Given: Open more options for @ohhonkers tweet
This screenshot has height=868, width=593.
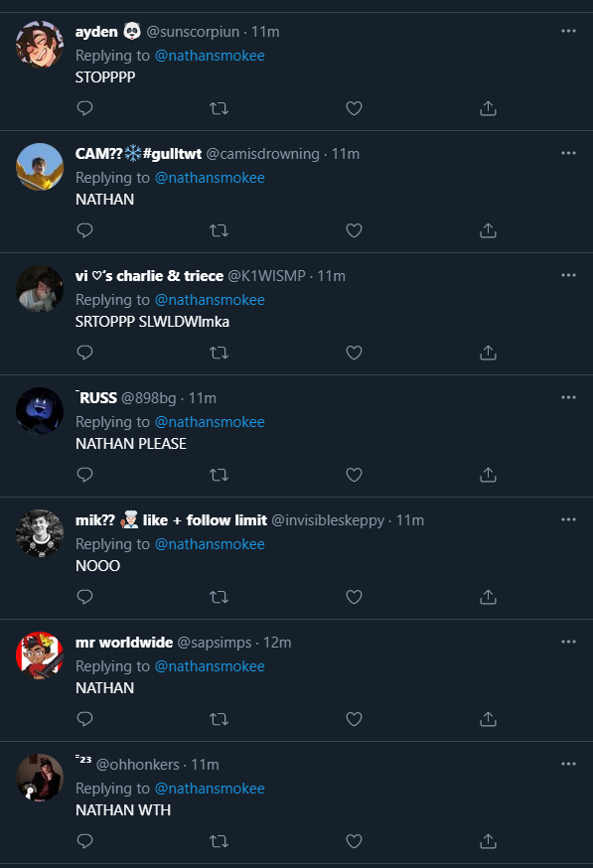Looking at the screenshot, I should [568, 764].
